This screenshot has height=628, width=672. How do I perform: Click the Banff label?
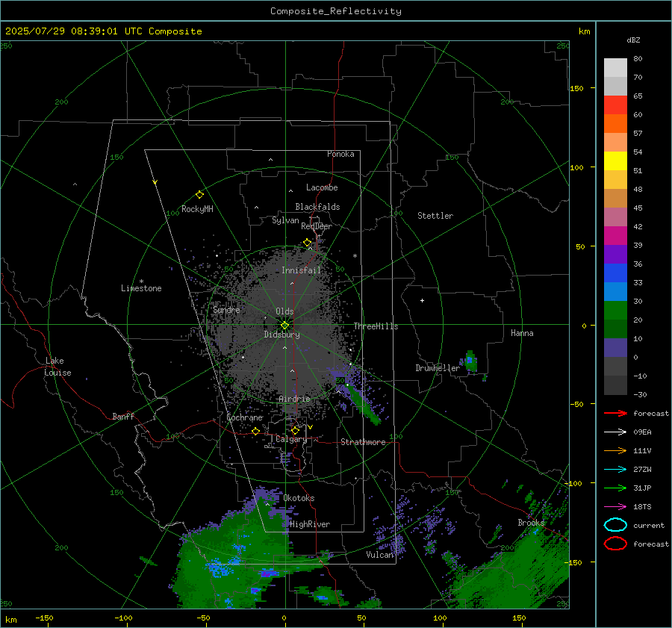[123, 416]
